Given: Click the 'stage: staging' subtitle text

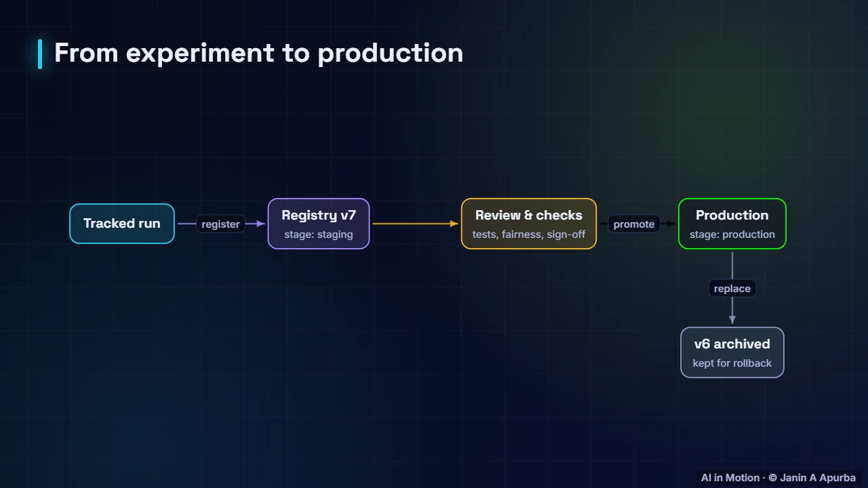Looking at the screenshot, I should (x=319, y=235).
